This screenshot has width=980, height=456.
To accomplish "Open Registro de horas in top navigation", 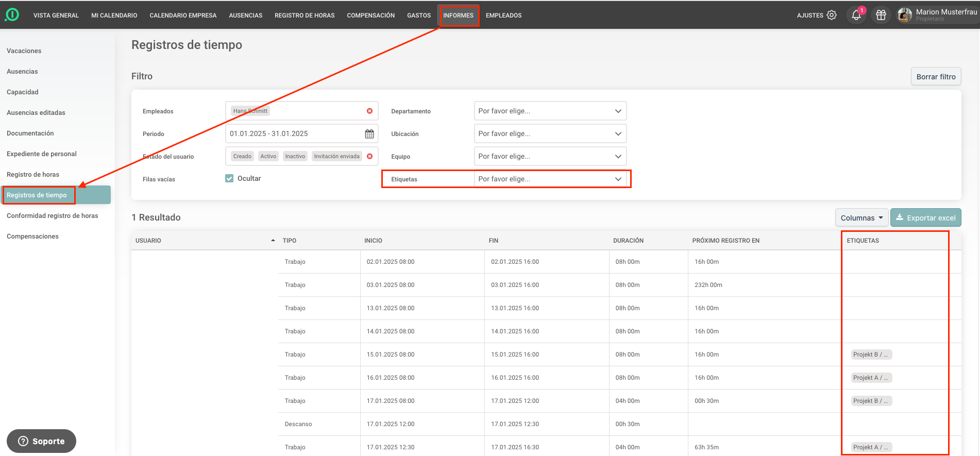I will coord(305,15).
